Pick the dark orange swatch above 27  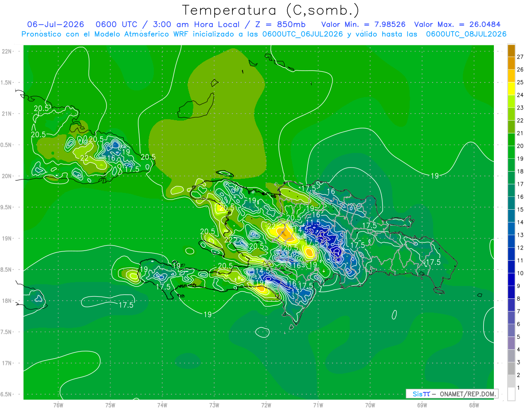[x=511, y=50]
